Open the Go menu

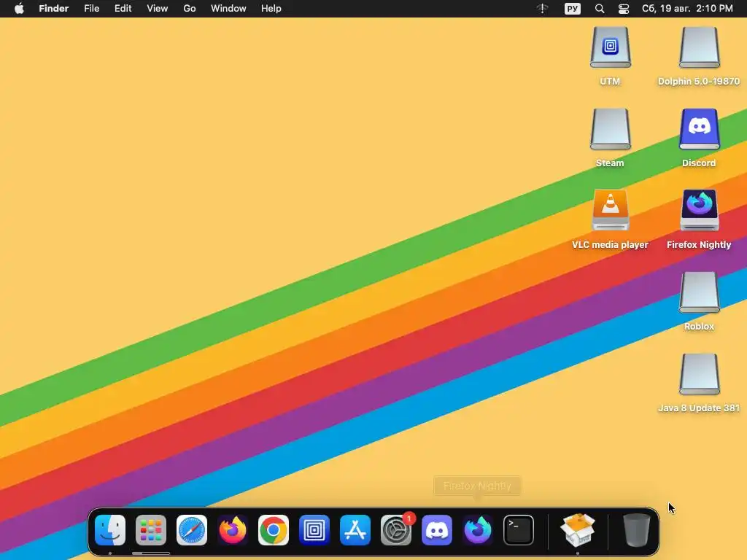pos(190,9)
